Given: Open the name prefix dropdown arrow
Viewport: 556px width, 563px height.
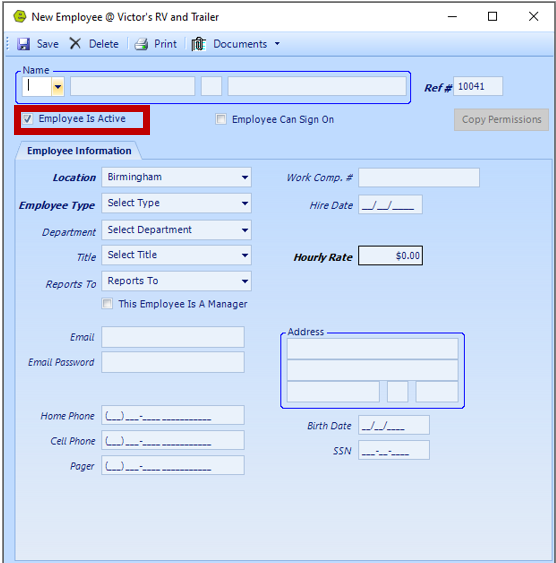Looking at the screenshot, I should pos(57,87).
